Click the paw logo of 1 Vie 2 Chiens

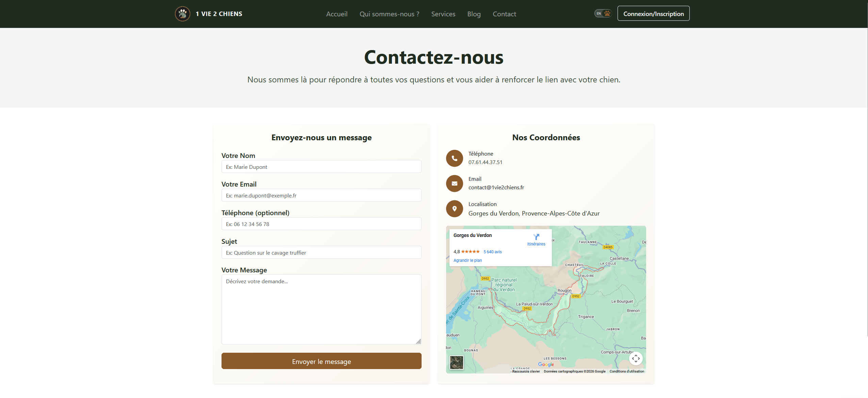click(x=183, y=14)
